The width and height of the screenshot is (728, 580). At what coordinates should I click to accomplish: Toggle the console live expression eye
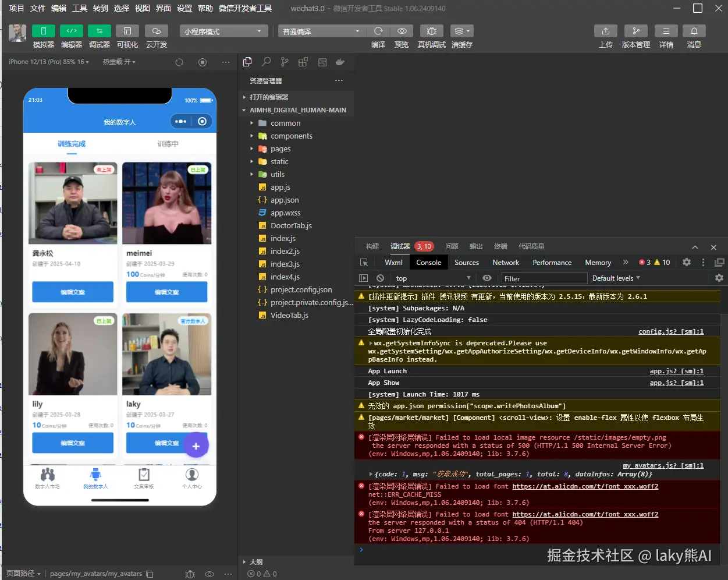[487, 278]
